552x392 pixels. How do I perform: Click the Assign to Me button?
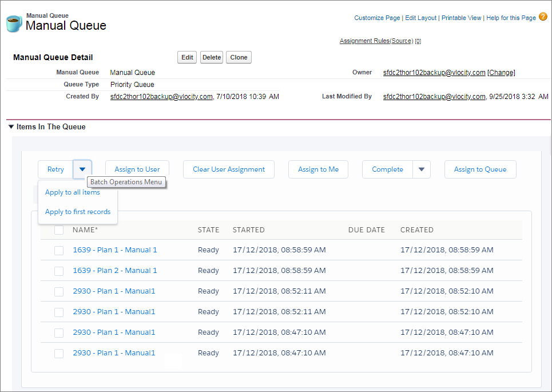pyautogui.click(x=318, y=169)
